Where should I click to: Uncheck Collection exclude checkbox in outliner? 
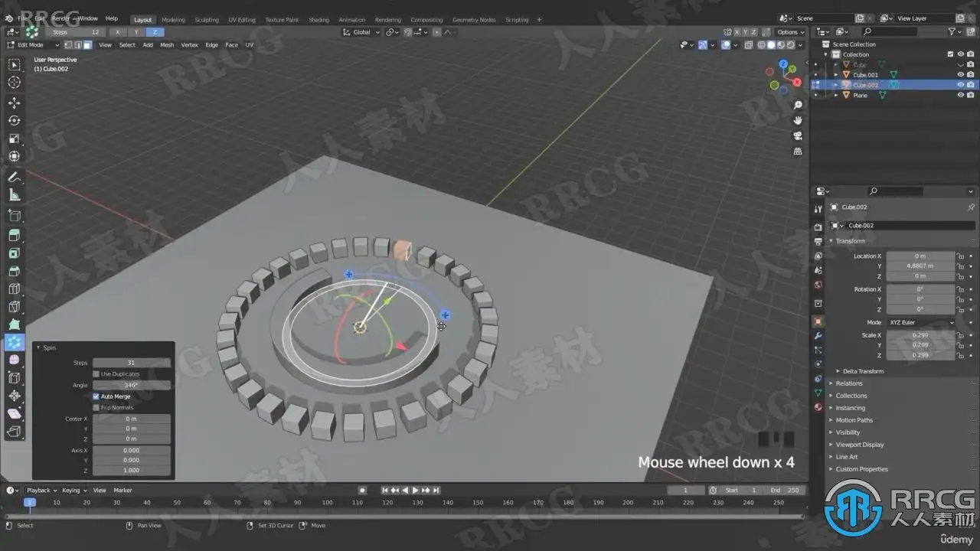point(951,54)
